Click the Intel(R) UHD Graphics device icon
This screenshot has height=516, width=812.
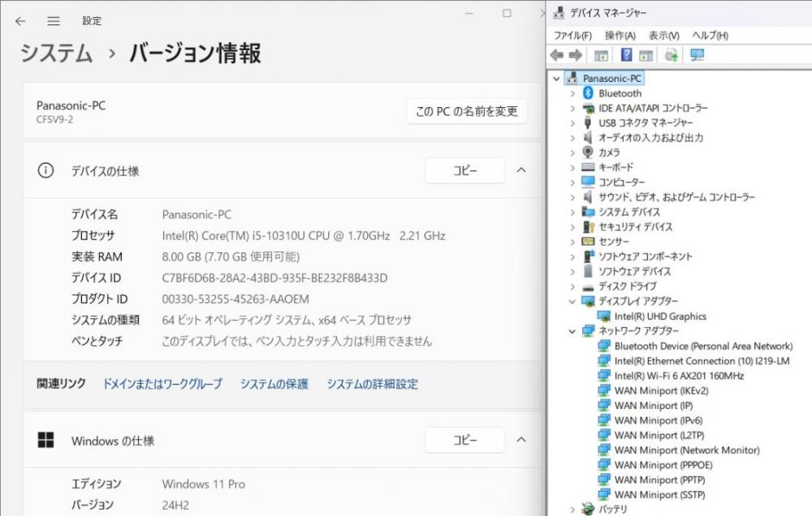click(603, 316)
